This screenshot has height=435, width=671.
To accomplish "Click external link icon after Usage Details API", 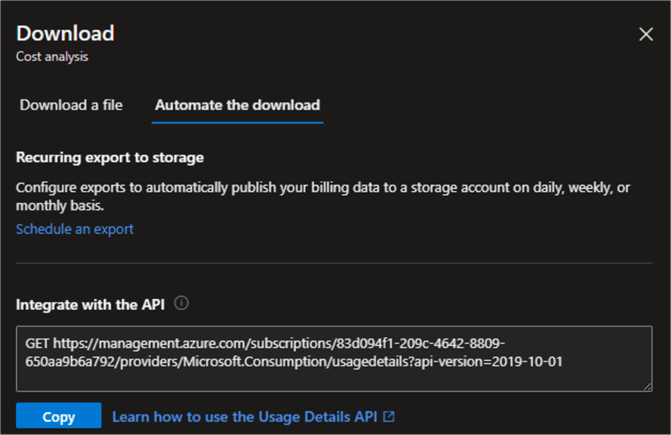I will pos(389,416).
